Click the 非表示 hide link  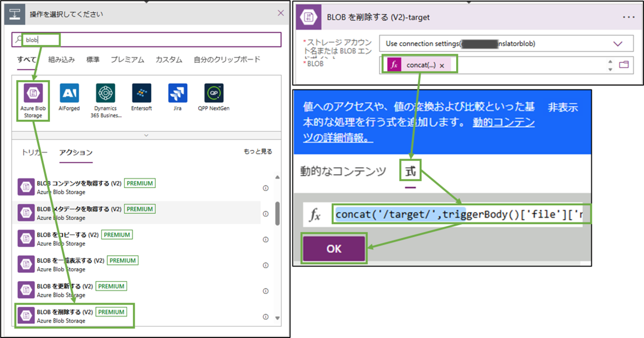click(562, 107)
